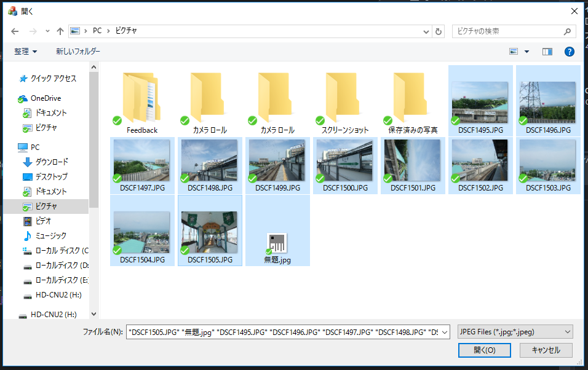The width and height of the screenshot is (588, 370).
Task: Click the Change your view thumbnail icon
Action: [x=514, y=52]
